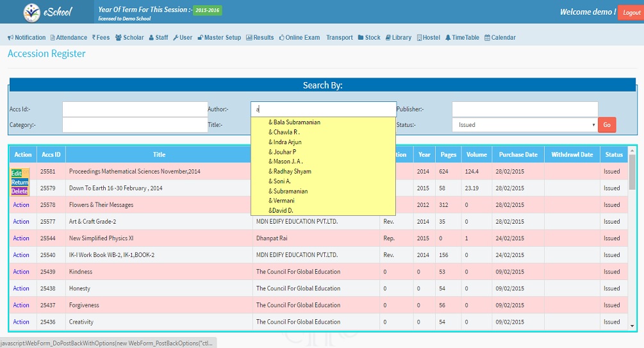Click the eSchool logo icon
This screenshot has height=348, width=644.
click(x=31, y=12)
